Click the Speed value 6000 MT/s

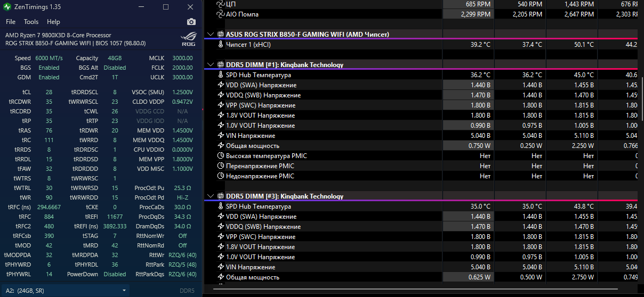[x=49, y=58]
